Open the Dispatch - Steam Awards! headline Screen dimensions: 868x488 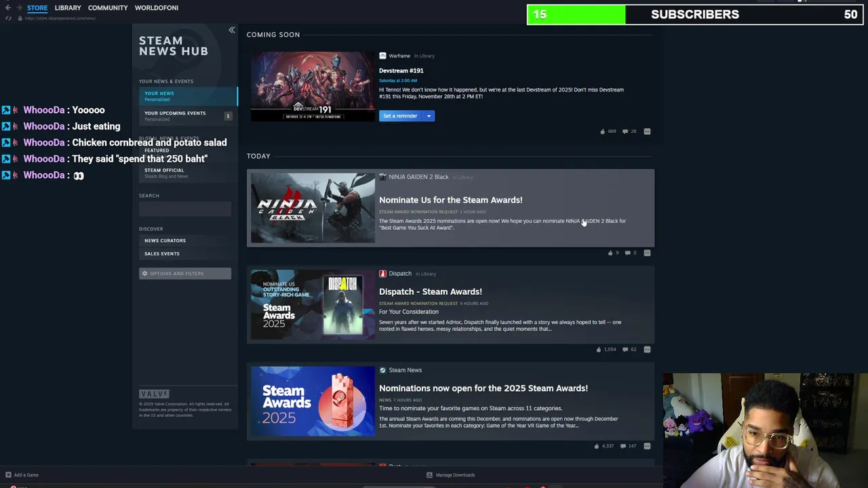(x=431, y=291)
